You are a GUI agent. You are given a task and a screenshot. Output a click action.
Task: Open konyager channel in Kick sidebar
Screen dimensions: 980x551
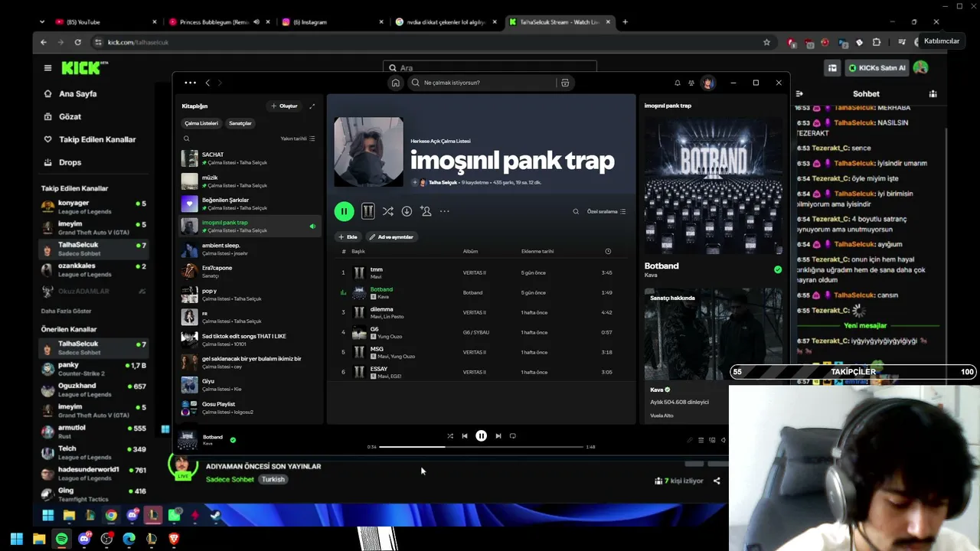click(x=93, y=207)
